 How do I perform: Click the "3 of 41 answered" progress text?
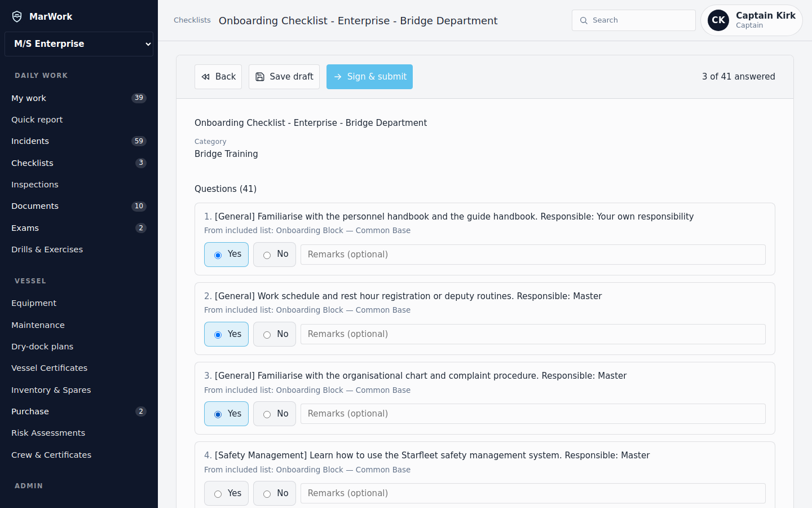point(739,77)
